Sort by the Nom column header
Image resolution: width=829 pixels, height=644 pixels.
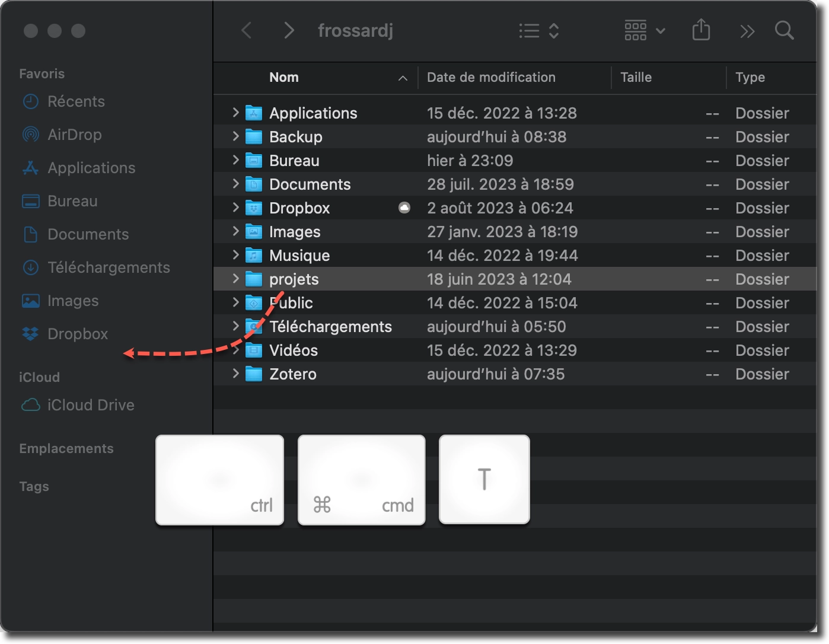coord(284,77)
